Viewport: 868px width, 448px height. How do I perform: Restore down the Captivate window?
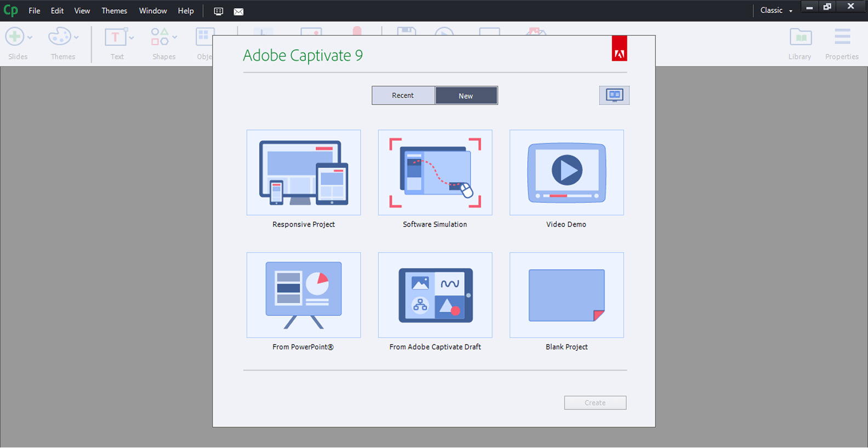(x=827, y=7)
